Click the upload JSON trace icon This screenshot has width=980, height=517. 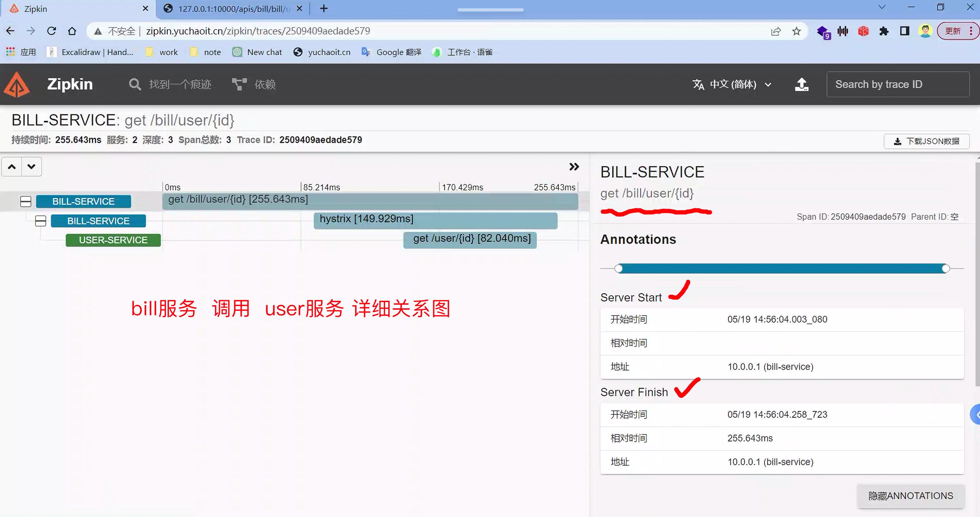click(802, 85)
